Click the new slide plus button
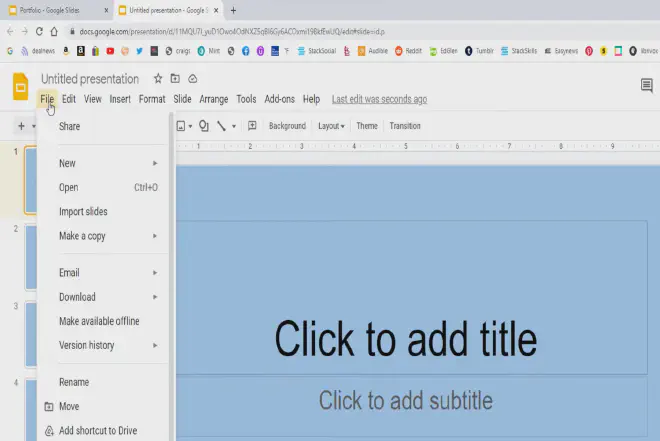 click(21, 126)
